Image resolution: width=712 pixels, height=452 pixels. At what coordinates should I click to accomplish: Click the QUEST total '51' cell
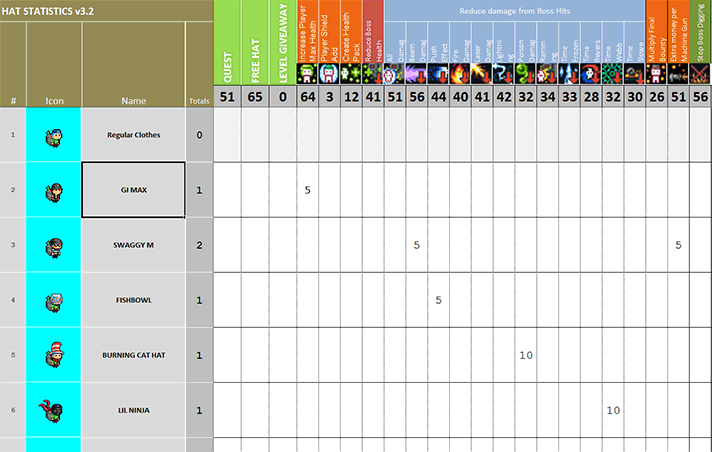[x=227, y=96]
